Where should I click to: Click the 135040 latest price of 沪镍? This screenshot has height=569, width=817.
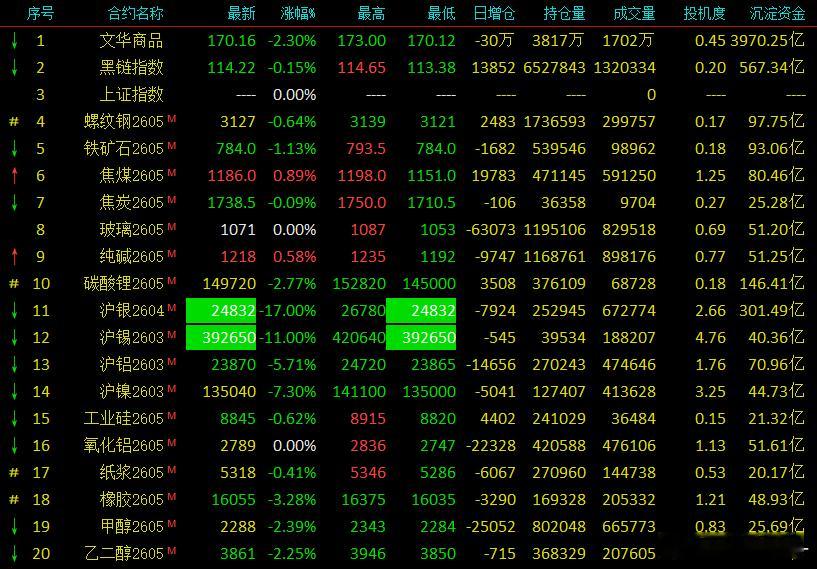tap(229, 392)
